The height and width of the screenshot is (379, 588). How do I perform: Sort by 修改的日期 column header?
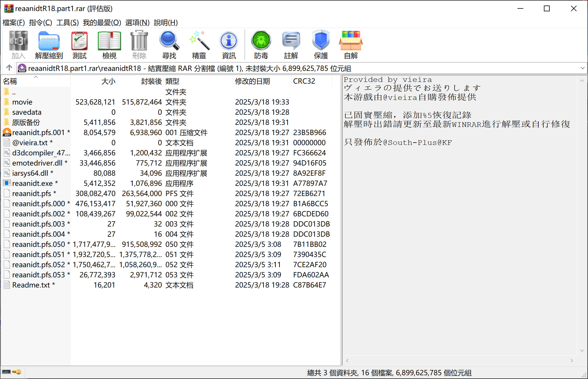pyautogui.click(x=252, y=81)
